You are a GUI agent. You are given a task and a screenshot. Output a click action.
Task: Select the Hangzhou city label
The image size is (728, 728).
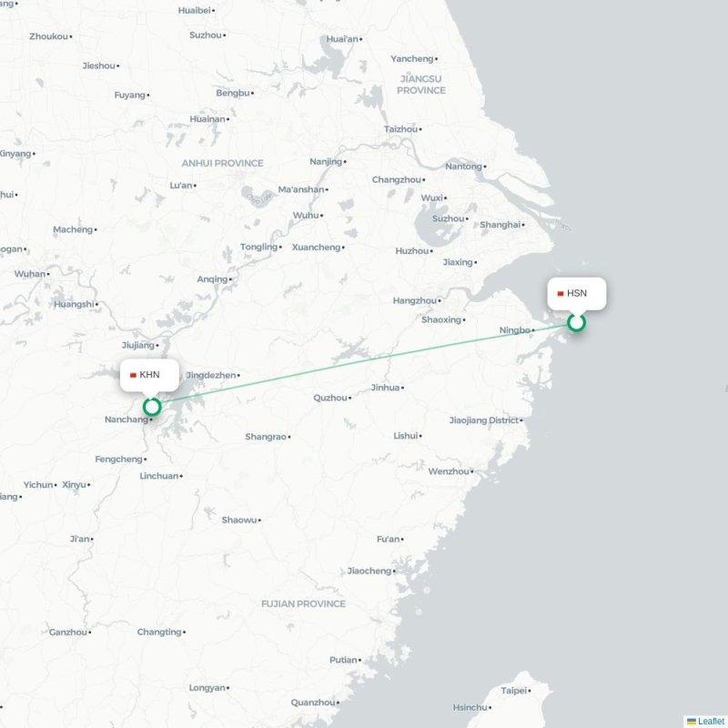[x=415, y=301]
